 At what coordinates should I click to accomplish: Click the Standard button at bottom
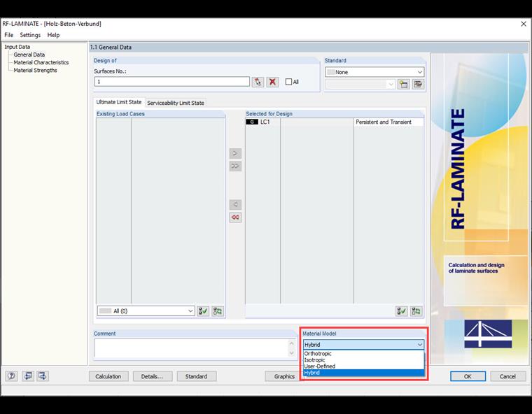point(196,376)
